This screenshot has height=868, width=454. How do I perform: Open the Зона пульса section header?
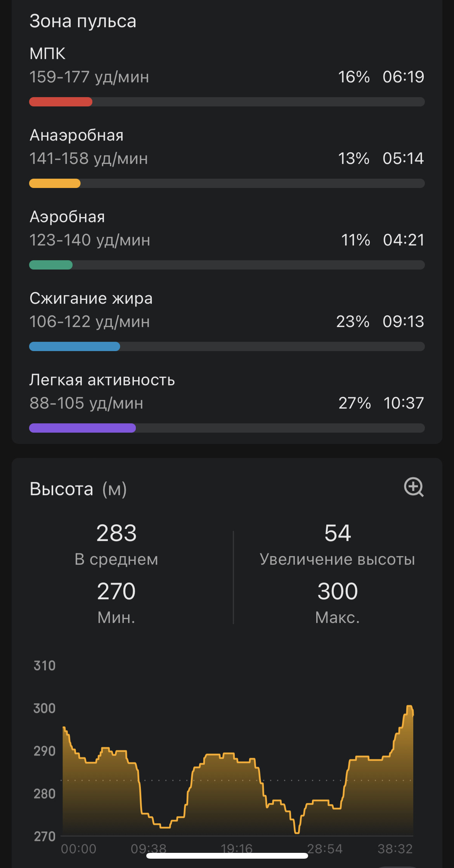83,21
